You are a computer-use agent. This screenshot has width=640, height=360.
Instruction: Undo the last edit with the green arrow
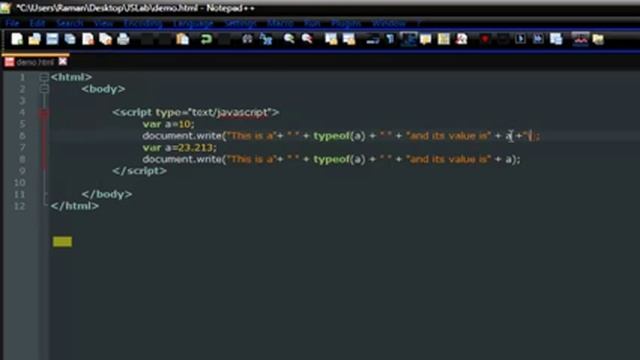(206, 39)
